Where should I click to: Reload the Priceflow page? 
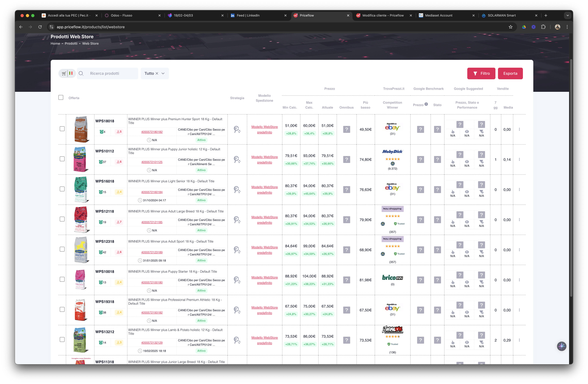click(x=40, y=27)
